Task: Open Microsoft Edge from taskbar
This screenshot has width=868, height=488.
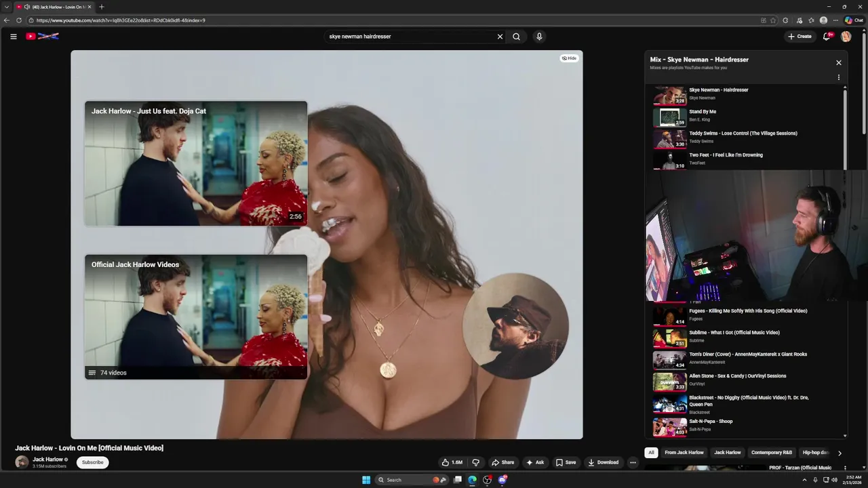Action: [x=472, y=480]
